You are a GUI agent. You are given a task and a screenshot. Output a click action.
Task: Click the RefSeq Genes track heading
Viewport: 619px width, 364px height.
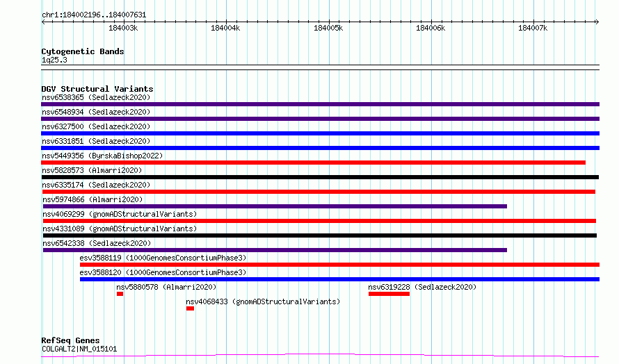point(70,340)
